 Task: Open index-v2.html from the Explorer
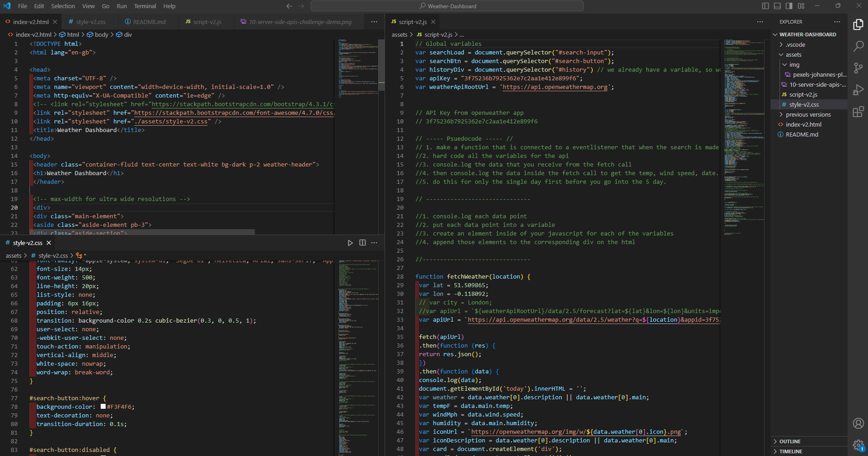click(803, 124)
